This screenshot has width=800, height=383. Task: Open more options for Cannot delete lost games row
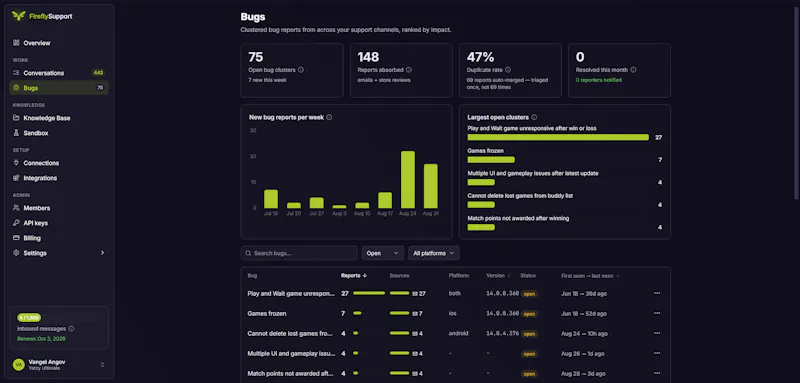click(657, 333)
